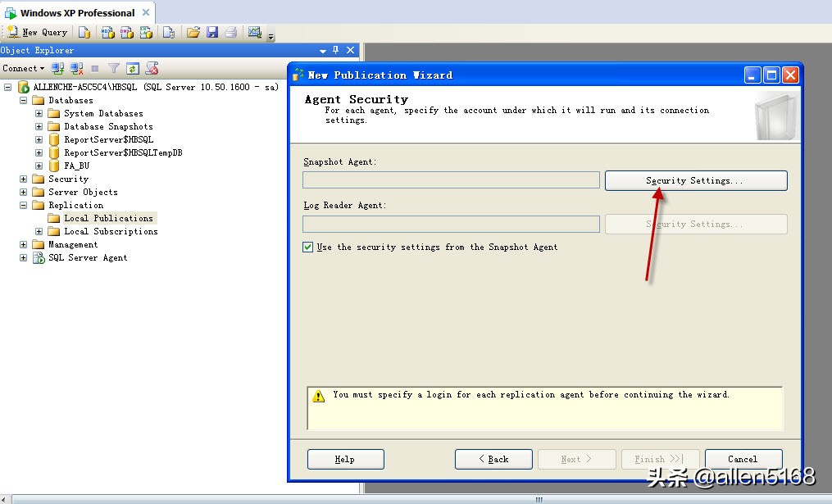Collapse the Databases node
The height and width of the screenshot is (504, 832).
click(22, 100)
